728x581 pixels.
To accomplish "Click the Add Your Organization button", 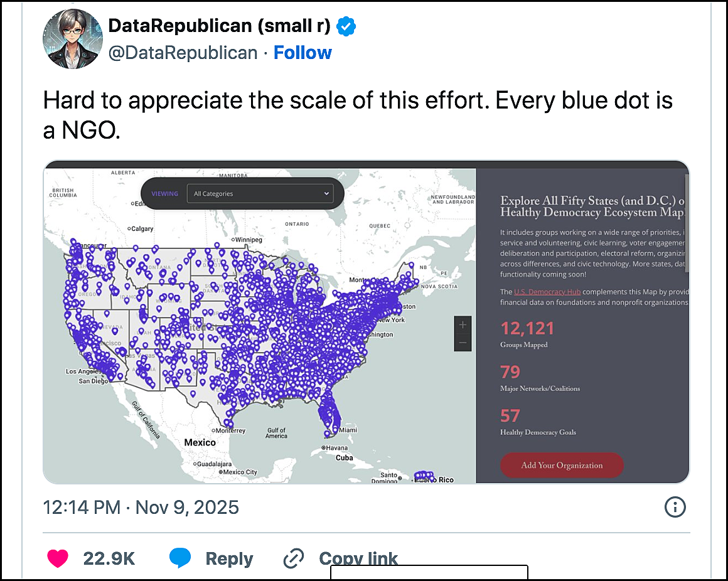I will point(562,465).
